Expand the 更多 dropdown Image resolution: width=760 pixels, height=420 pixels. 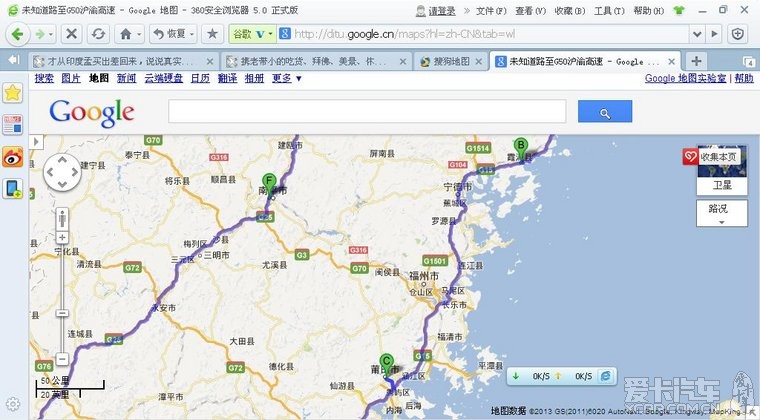pyautogui.click(x=286, y=78)
